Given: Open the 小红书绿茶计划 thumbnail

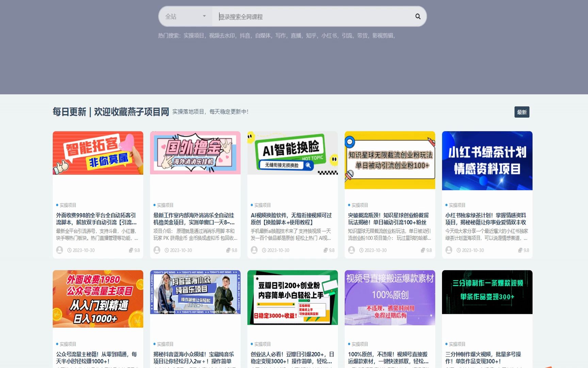Looking at the screenshot, I should coord(487,160).
